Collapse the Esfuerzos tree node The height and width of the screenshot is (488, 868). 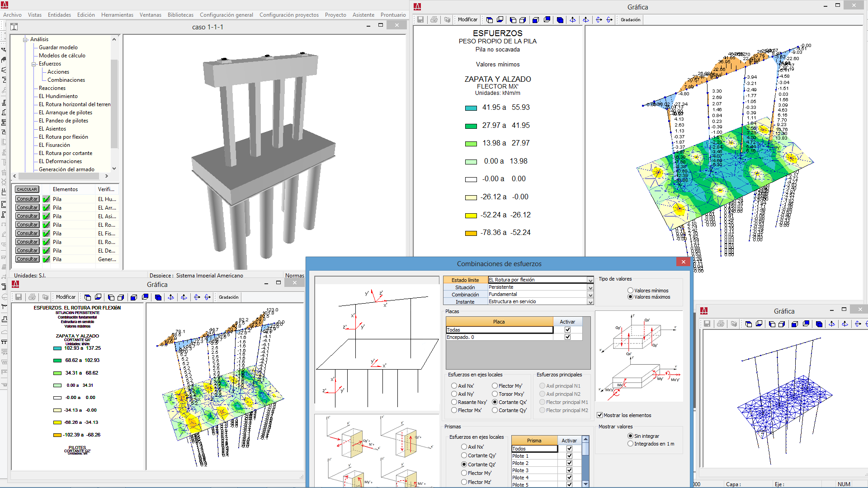[x=34, y=64]
